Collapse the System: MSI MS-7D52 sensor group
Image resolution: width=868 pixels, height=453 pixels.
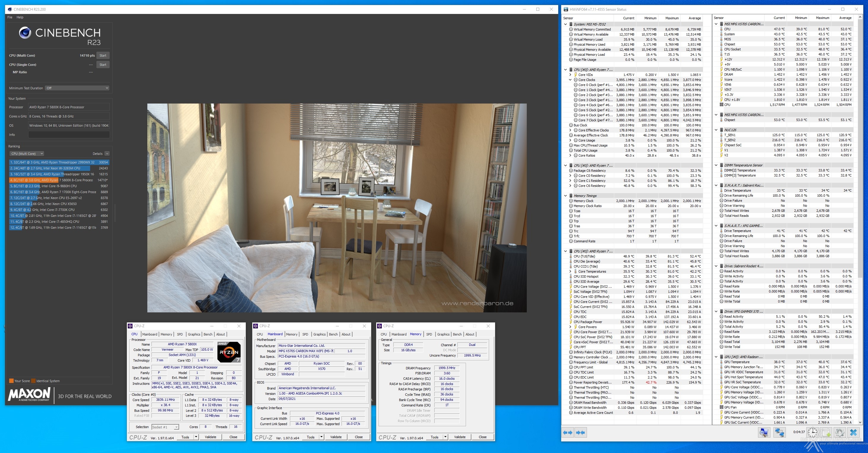(x=565, y=24)
